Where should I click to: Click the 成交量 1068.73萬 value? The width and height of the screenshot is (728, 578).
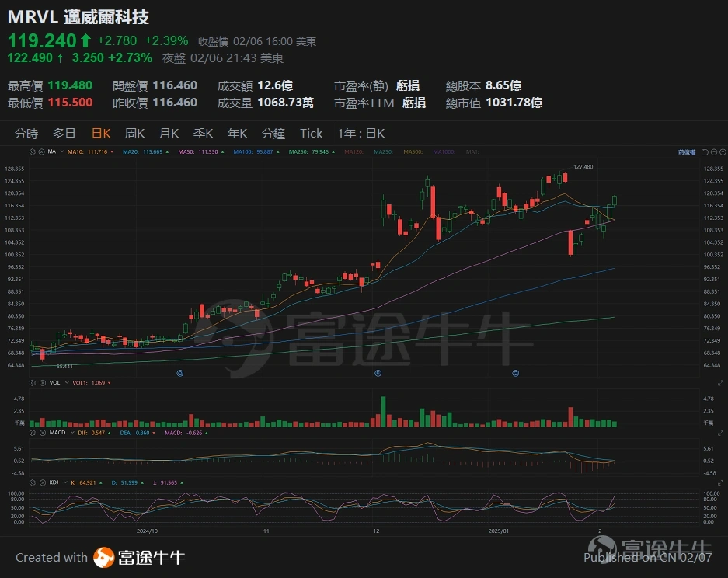click(286, 103)
